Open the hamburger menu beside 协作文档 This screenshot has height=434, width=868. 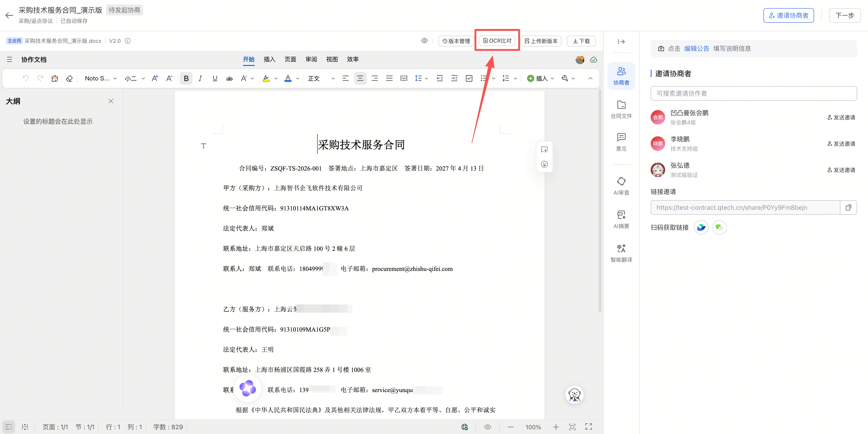[x=10, y=60]
